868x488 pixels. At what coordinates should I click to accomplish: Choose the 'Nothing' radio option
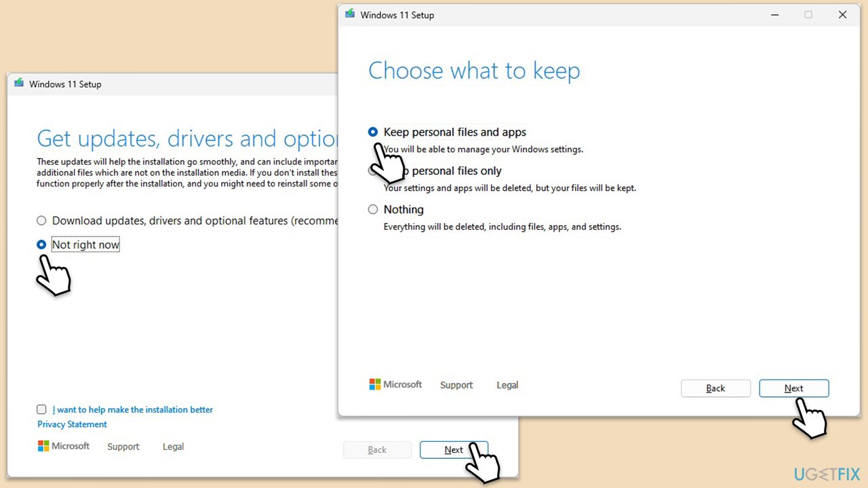coord(373,209)
